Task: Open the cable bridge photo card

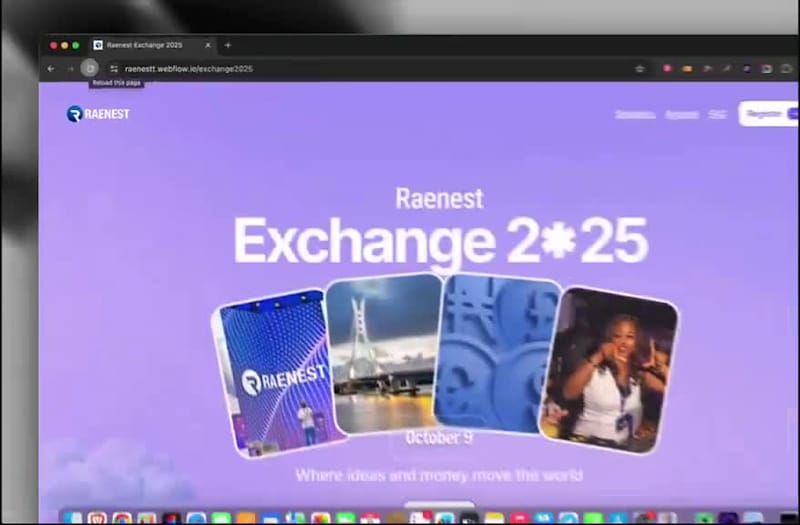Action: tap(384, 354)
